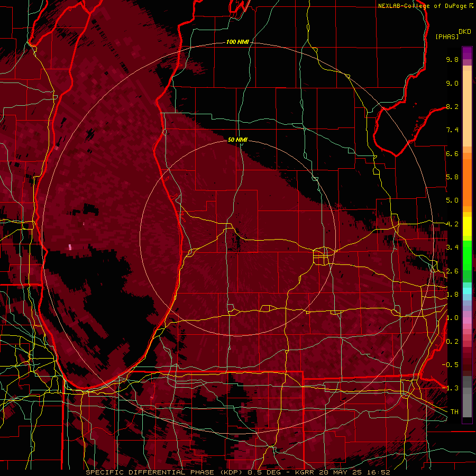Select the 1.0 value on the scale
The height and width of the screenshot is (476, 476).
tap(452, 318)
